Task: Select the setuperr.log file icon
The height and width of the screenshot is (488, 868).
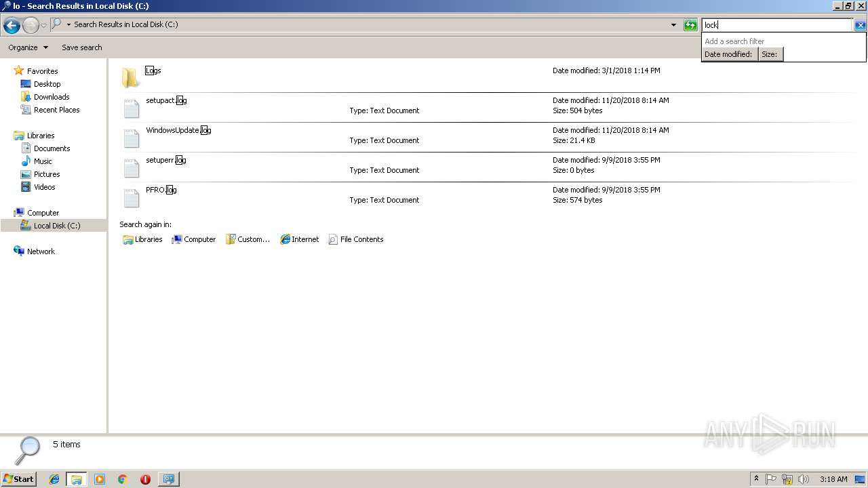Action: point(131,167)
